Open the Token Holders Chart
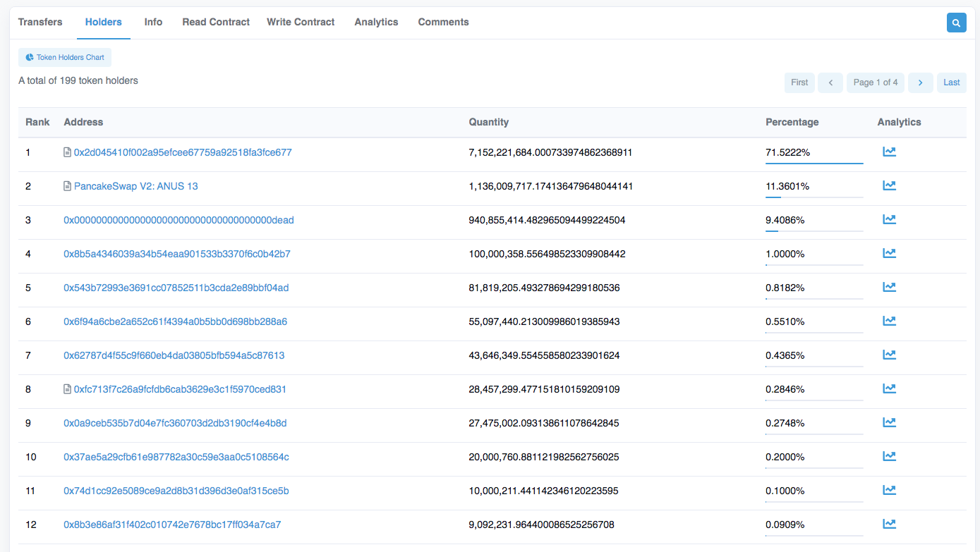The image size is (980, 552). 65,57
